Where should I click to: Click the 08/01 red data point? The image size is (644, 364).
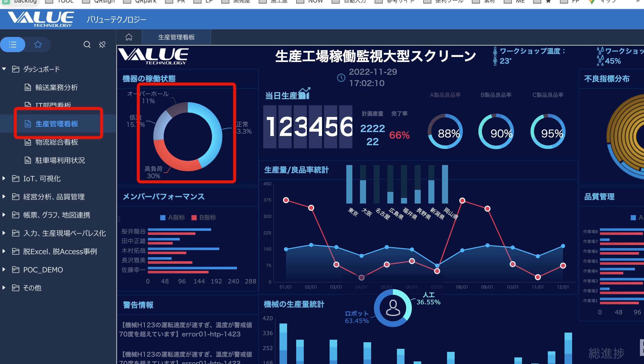coord(462,200)
